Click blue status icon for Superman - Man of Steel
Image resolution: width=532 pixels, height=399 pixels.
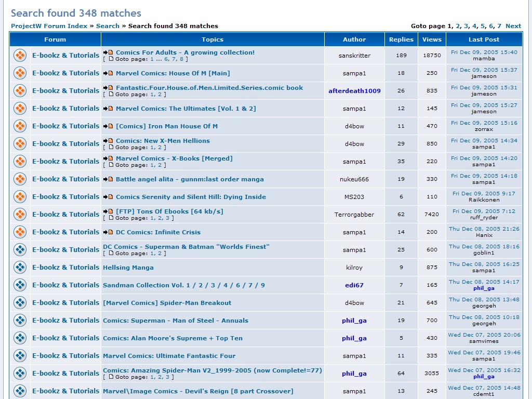[20, 320]
